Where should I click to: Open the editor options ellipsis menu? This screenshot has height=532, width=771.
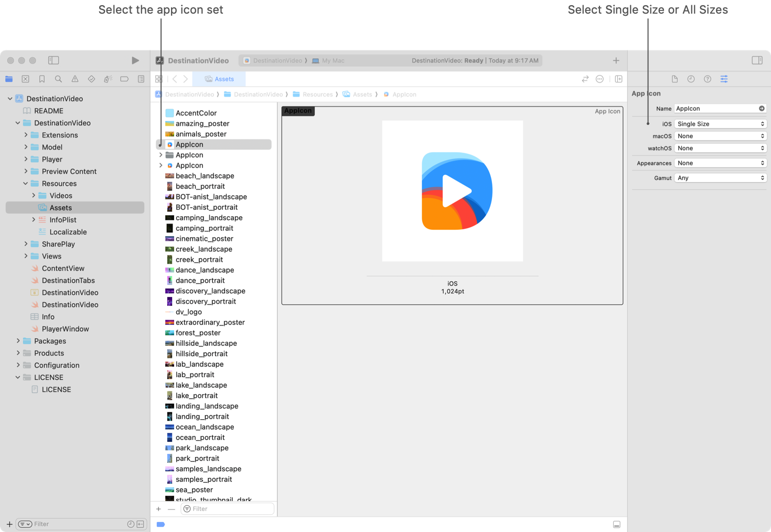[600, 79]
